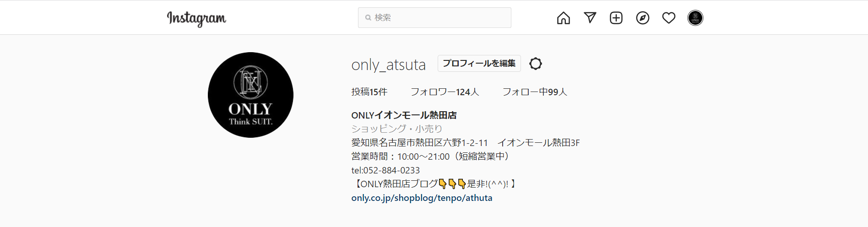Create a new post with plus icon

coord(616,18)
